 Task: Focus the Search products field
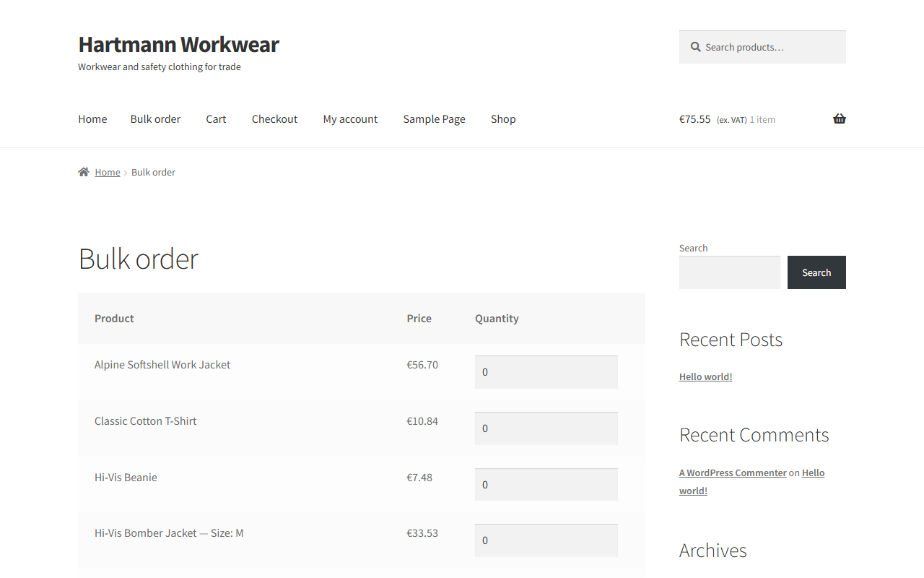[762, 47]
